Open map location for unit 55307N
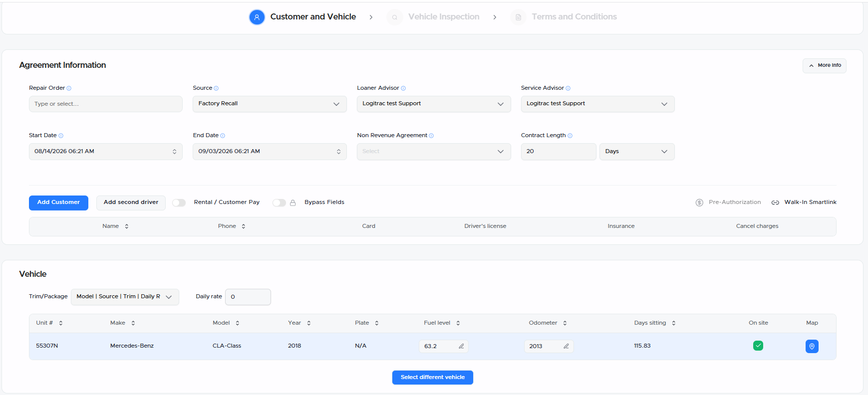Viewport: 868px width, 395px height. coord(812,346)
